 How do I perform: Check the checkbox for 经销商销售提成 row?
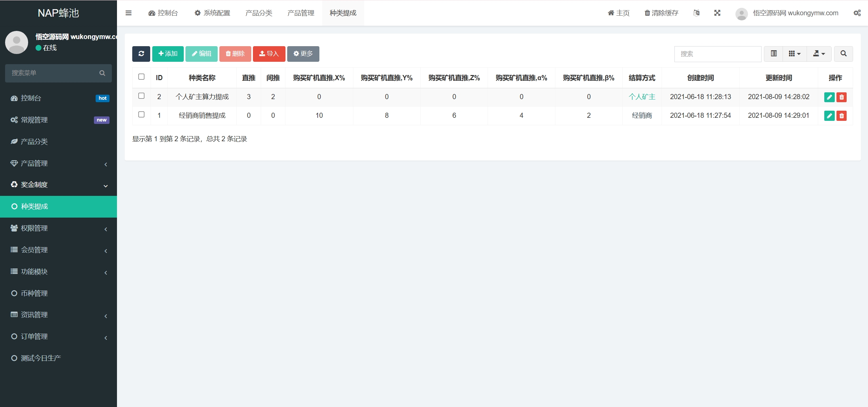(141, 115)
